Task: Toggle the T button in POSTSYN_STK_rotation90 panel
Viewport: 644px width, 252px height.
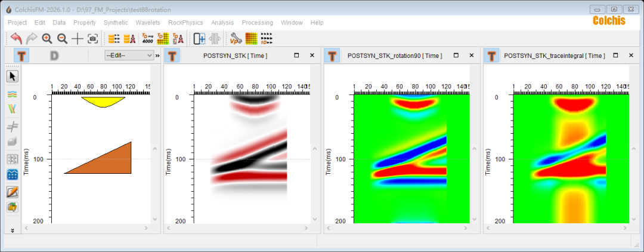Action: click(332, 56)
